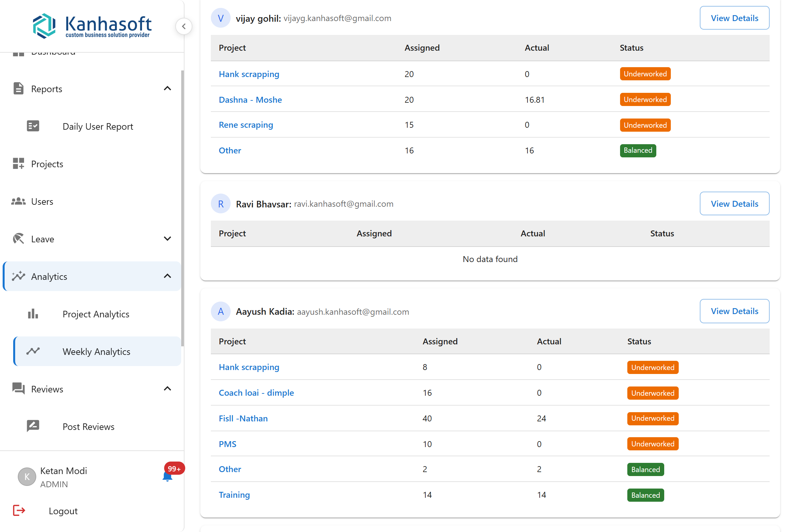View Details for vijay gohil
Image resolution: width=796 pixels, height=532 pixels.
click(x=734, y=18)
